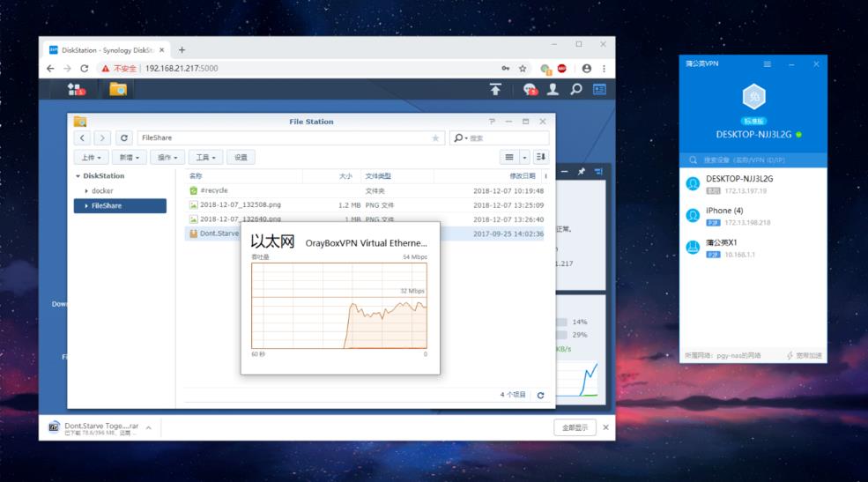Open the DSM main menu icon
Viewport: 868px width, 482px height.
tap(76, 89)
